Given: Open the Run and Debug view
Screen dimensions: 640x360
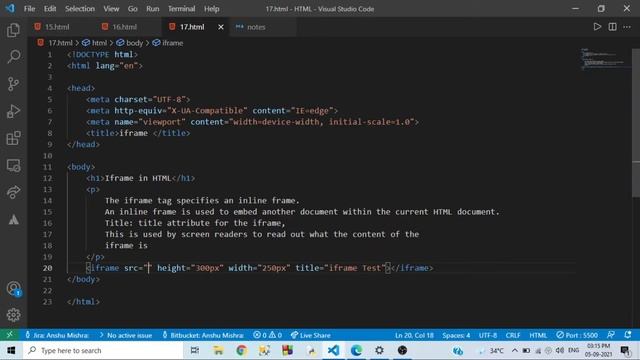Looking at the screenshot, I should click(x=13, y=111).
